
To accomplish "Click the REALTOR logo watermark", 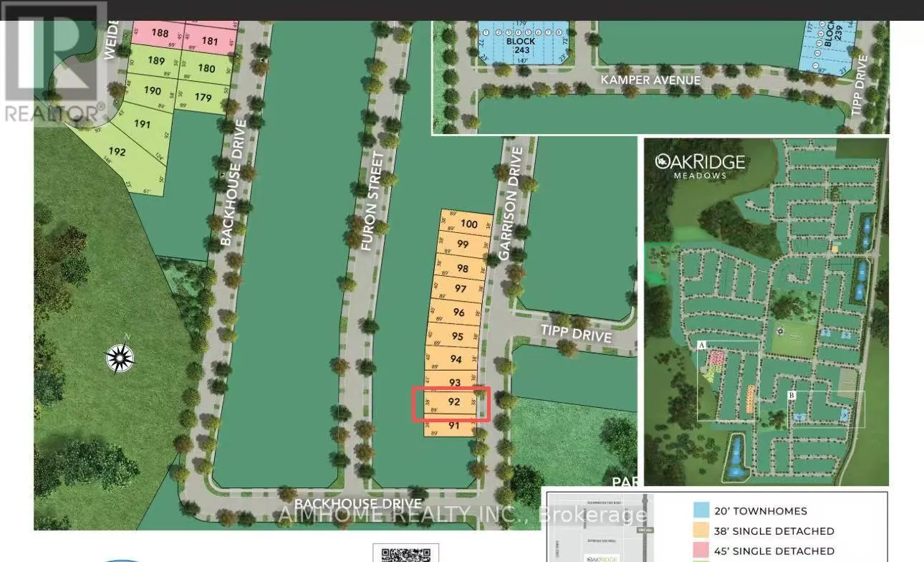I will (x=54, y=62).
